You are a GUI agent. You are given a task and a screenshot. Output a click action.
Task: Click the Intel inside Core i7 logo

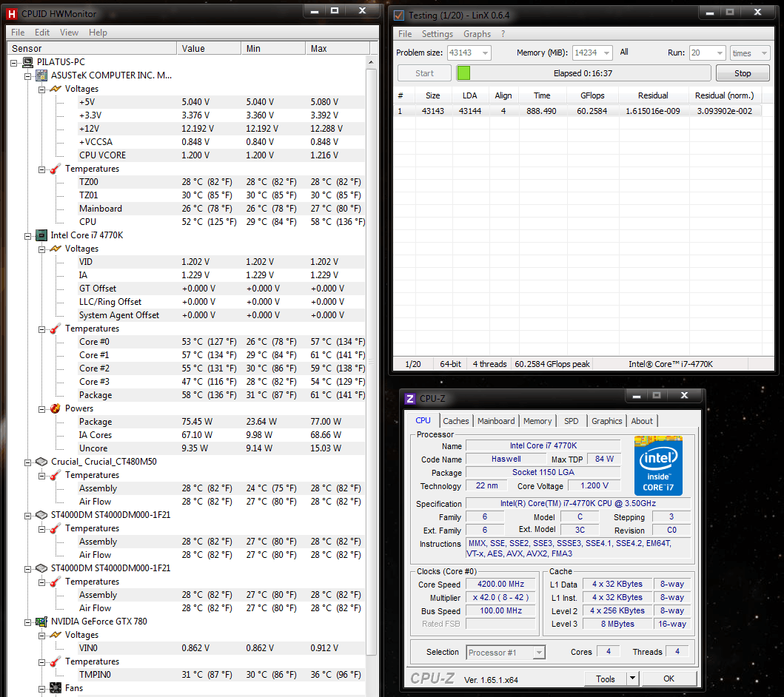tap(658, 465)
